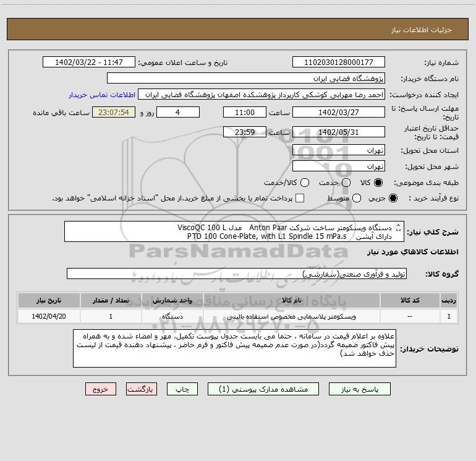Click the need date cell 1402/04/20
This screenshot has height=461, width=476.
pos(49,316)
